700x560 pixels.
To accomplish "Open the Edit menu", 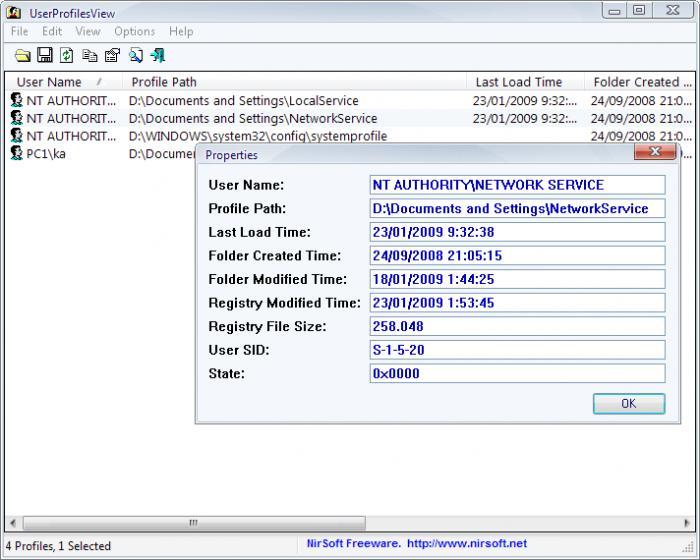I will [52, 31].
